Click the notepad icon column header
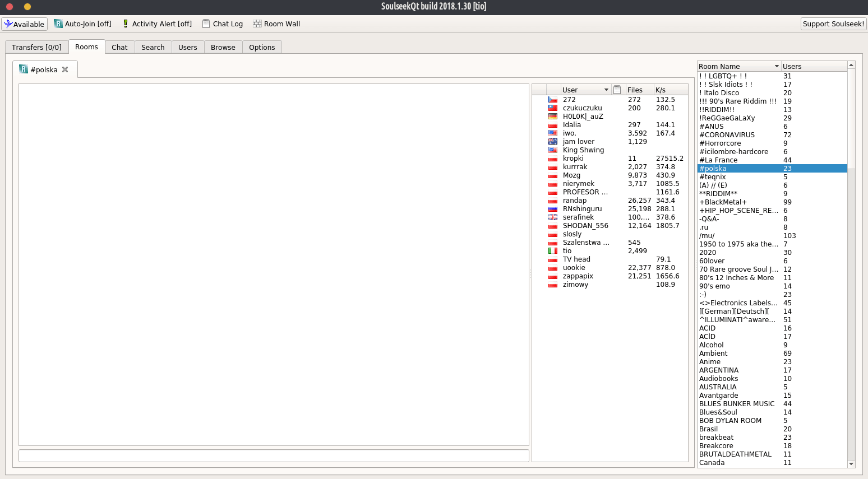This screenshot has width=868, height=479. pyautogui.click(x=617, y=90)
